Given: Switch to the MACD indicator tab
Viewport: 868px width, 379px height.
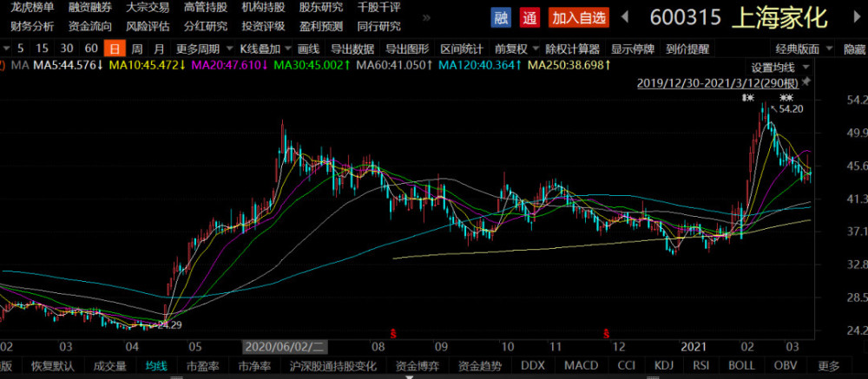Looking at the screenshot, I should tap(582, 366).
